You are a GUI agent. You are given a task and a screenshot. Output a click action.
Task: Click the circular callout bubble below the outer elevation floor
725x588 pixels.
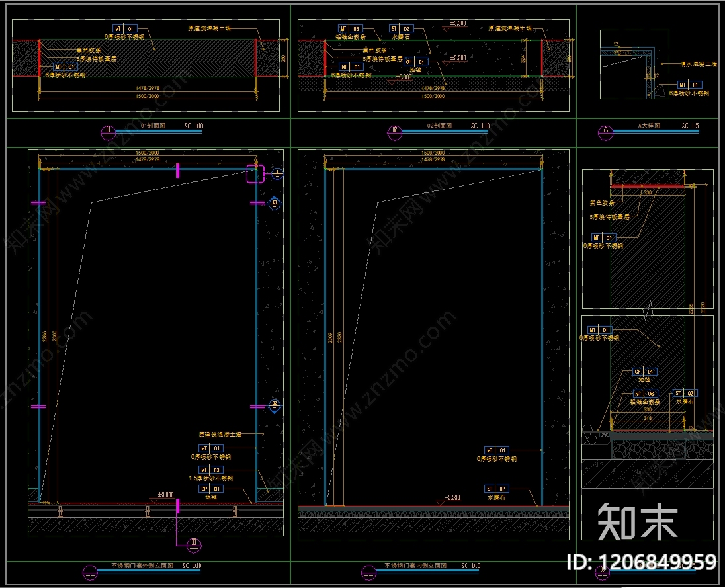point(194,545)
